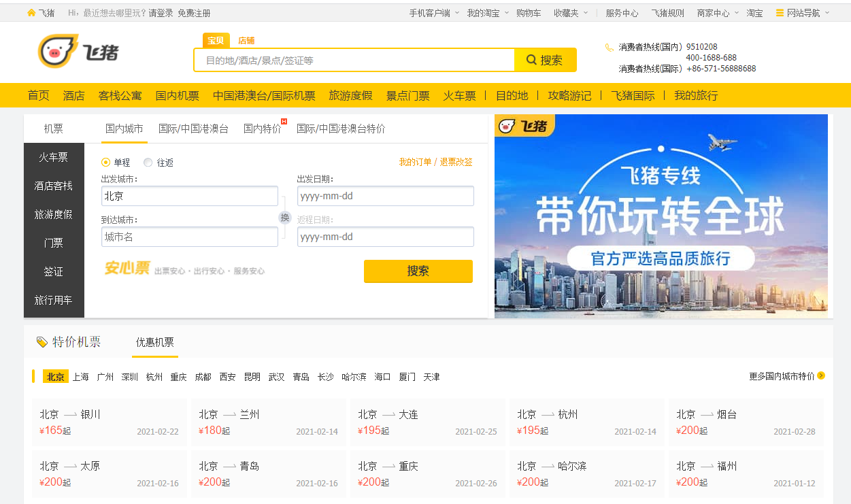Screen dimensions: 851x504
Task: Click the 出发城市 input field
Action: click(x=190, y=196)
